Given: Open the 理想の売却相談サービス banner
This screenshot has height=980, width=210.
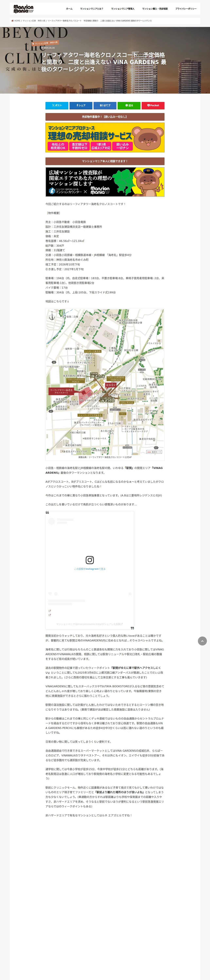Looking at the screenshot, I should (x=105, y=137).
